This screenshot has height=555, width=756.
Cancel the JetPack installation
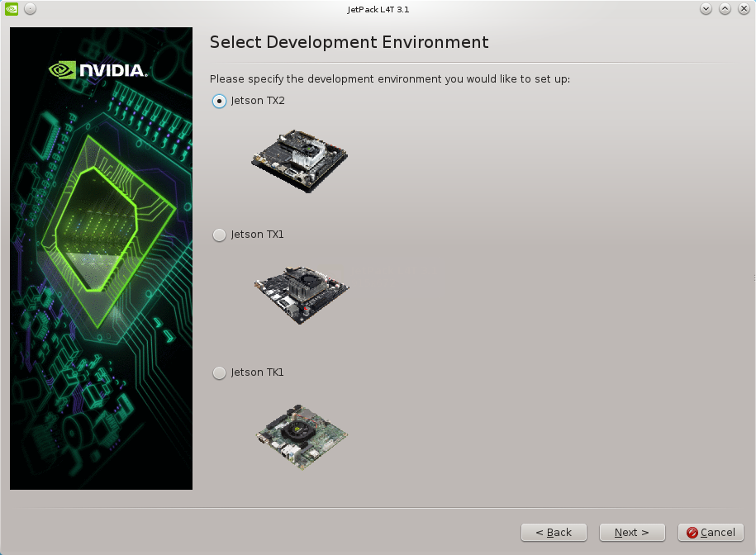point(711,533)
